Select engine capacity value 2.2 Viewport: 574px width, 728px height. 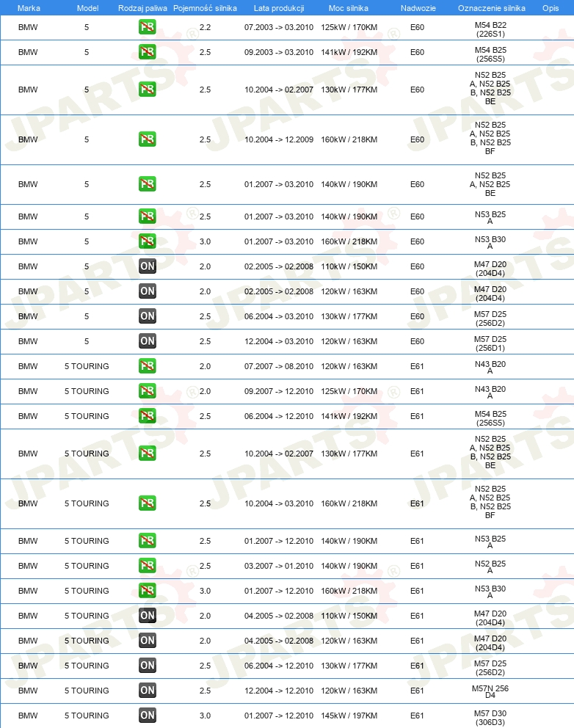[205, 27]
